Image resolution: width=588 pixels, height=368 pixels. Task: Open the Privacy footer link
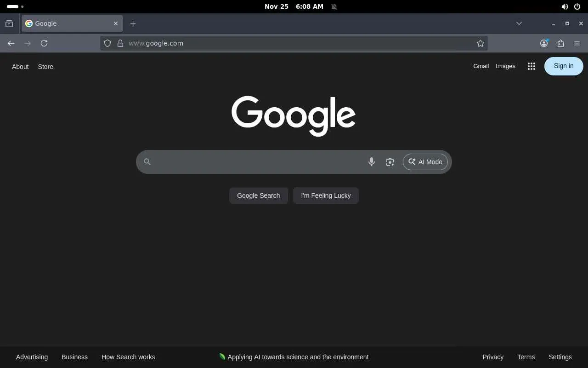[493, 357]
